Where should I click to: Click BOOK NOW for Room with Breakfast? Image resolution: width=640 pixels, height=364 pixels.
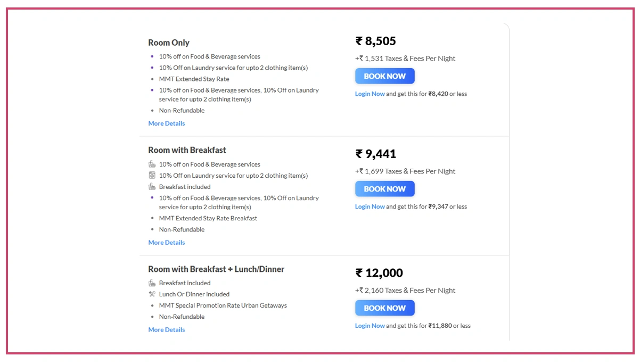coord(384,188)
